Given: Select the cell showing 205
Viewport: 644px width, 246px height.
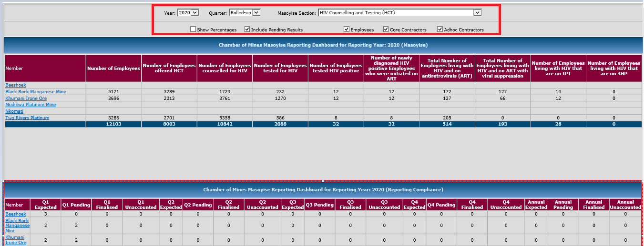Looking at the screenshot, I should (447, 118).
